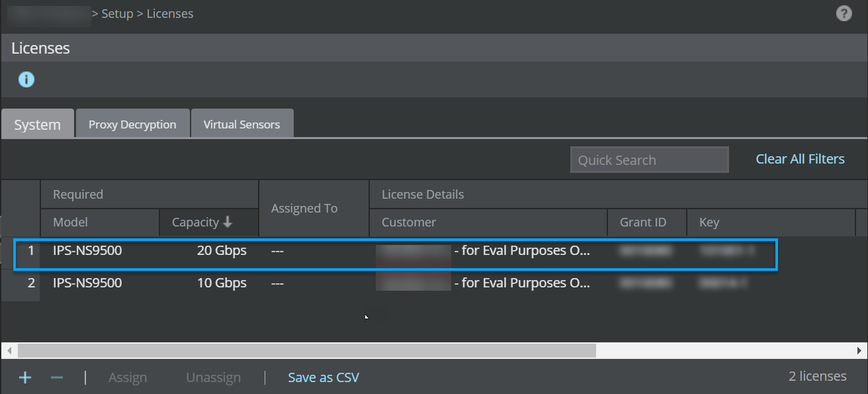Sort by the Capacity column arrow
This screenshot has height=394, width=868.
(228, 222)
